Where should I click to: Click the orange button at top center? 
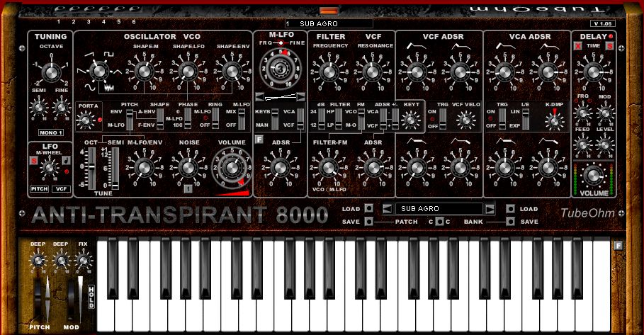coord(329,11)
